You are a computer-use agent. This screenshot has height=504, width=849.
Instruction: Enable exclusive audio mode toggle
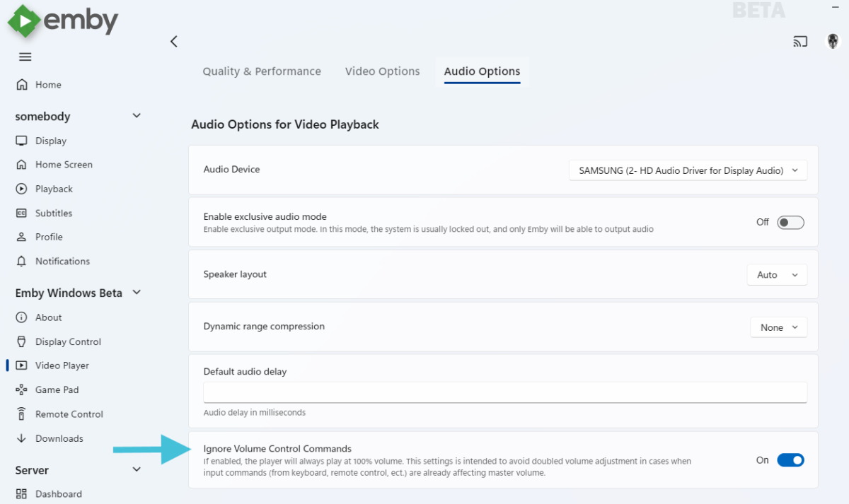click(x=790, y=222)
